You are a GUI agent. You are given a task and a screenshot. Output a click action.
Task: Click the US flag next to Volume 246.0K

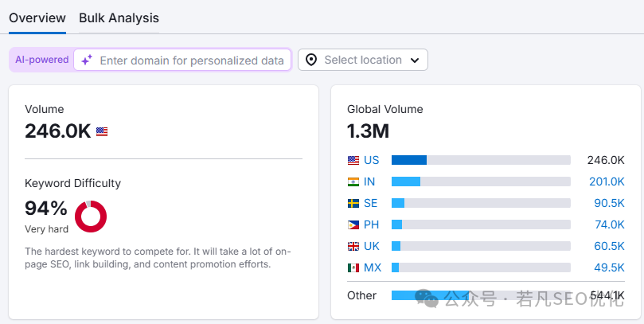102,132
